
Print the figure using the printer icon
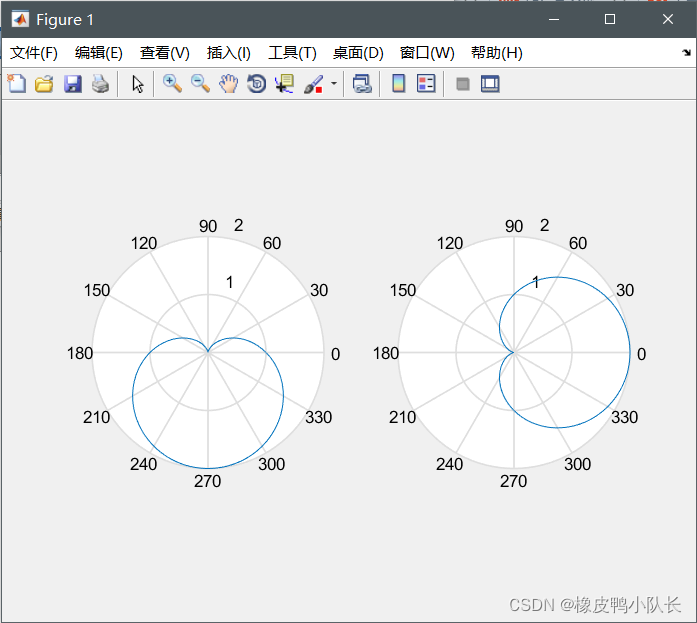pos(100,84)
